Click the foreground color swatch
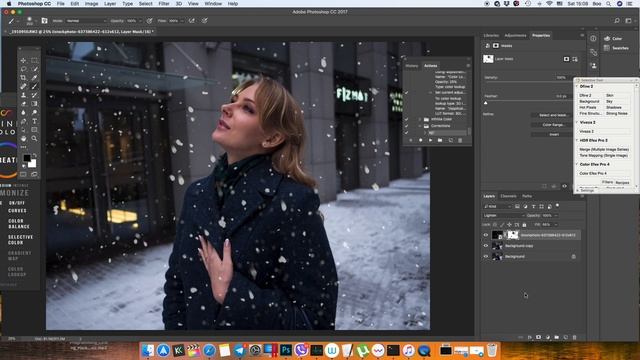 (x=27, y=158)
